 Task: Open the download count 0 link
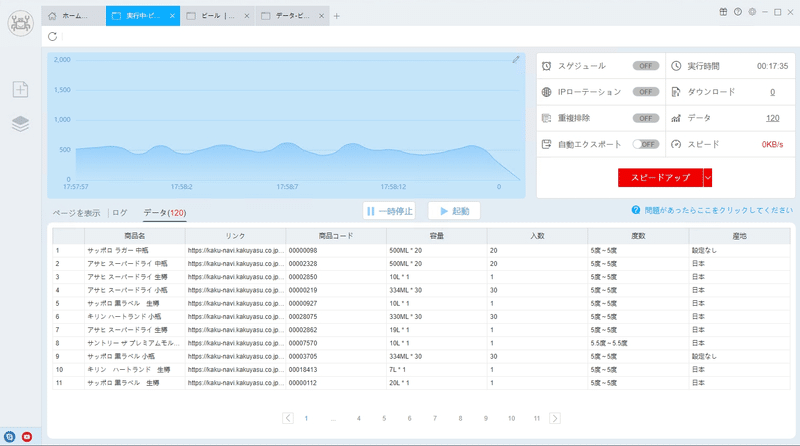coord(772,92)
